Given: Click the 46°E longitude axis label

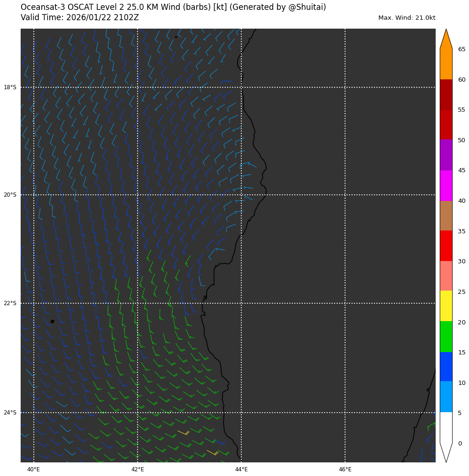Looking at the screenshot, I should coord(345,469).
